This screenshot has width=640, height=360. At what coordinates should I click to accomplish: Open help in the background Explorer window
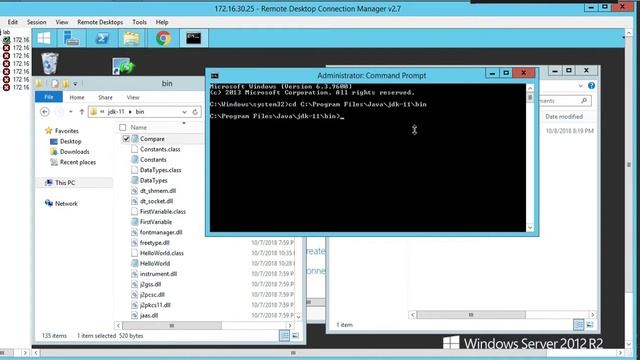(591, 86)
